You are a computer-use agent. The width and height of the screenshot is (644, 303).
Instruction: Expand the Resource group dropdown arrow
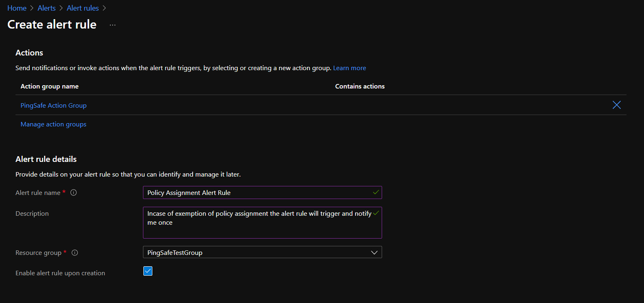[374, 252]
